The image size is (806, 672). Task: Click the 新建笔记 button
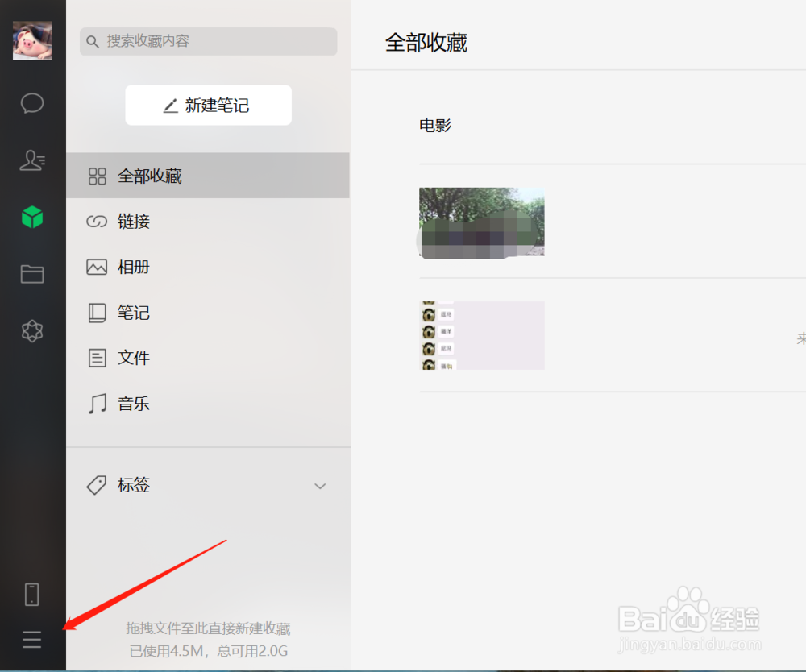click(208, 105)
